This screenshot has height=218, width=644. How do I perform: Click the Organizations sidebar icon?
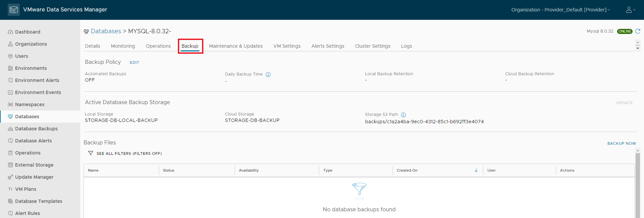pyautogui.click(x=10, y=44)
